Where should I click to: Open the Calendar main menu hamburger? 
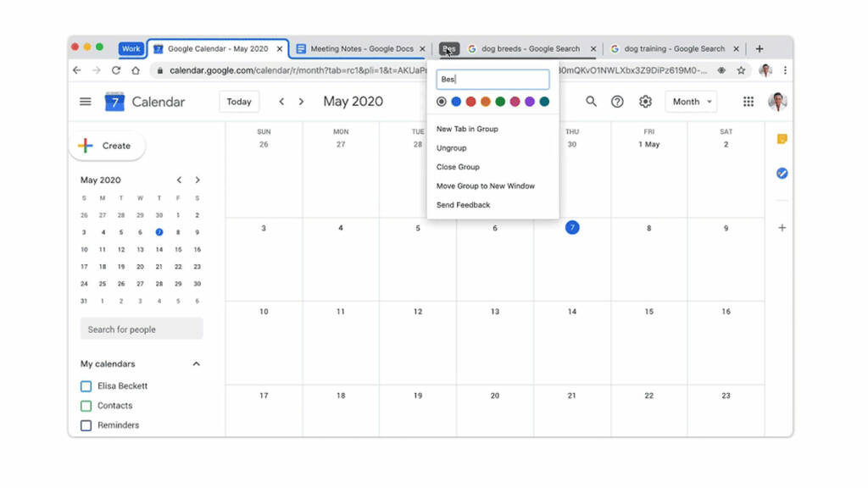click(x=86, y=102)
